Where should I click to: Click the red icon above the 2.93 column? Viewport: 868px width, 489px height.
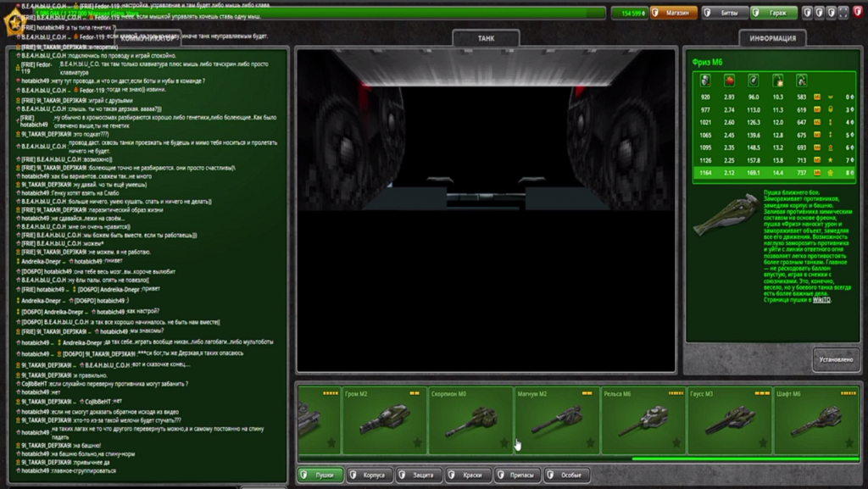(x=729, y=81)
